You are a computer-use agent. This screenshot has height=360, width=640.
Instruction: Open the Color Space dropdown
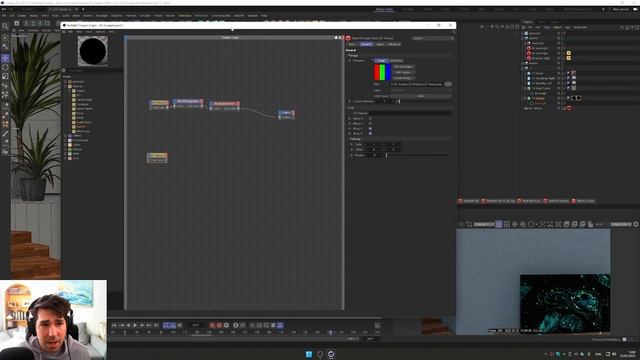point(421,96)
